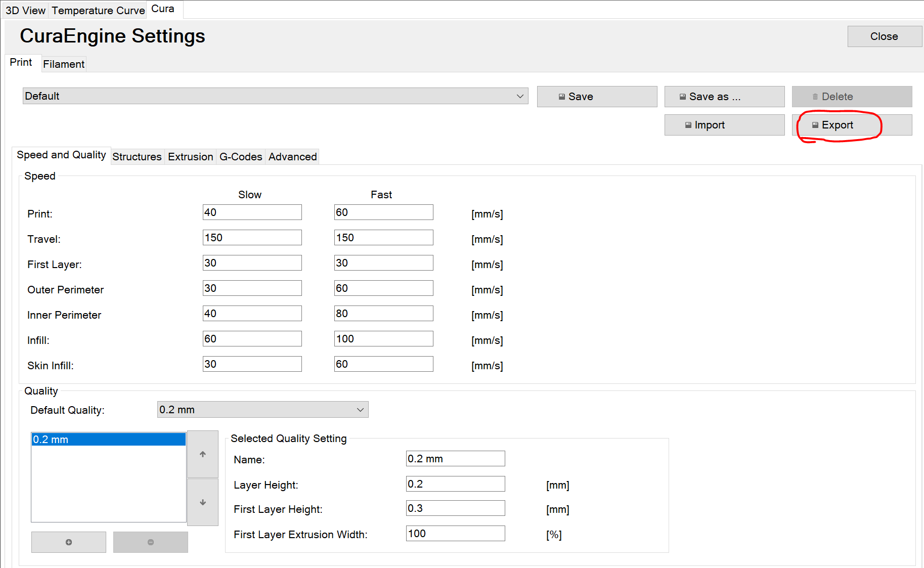Click the slow Print speed field

coord(252,212)
